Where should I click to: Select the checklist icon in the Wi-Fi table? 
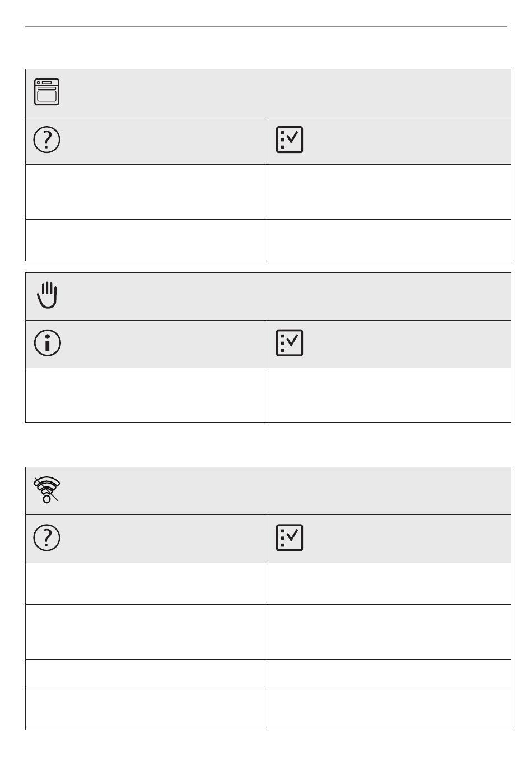tap(290, 538)
